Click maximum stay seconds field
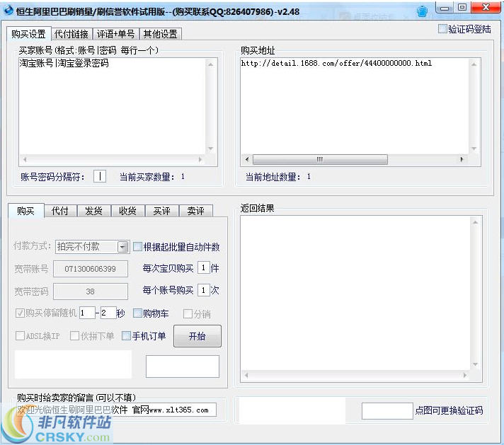This screenshot has width=504, height=445. tap(108, 313)
